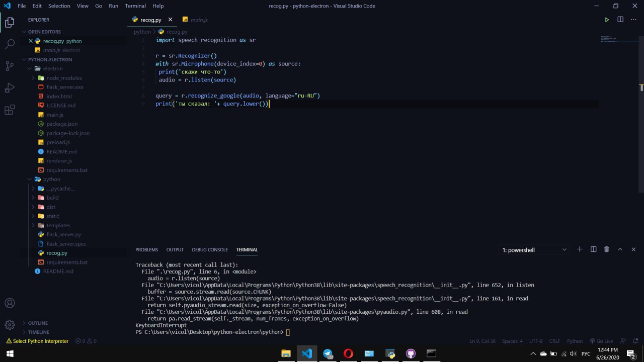Close the recog.py editor tab

(170, 20)
